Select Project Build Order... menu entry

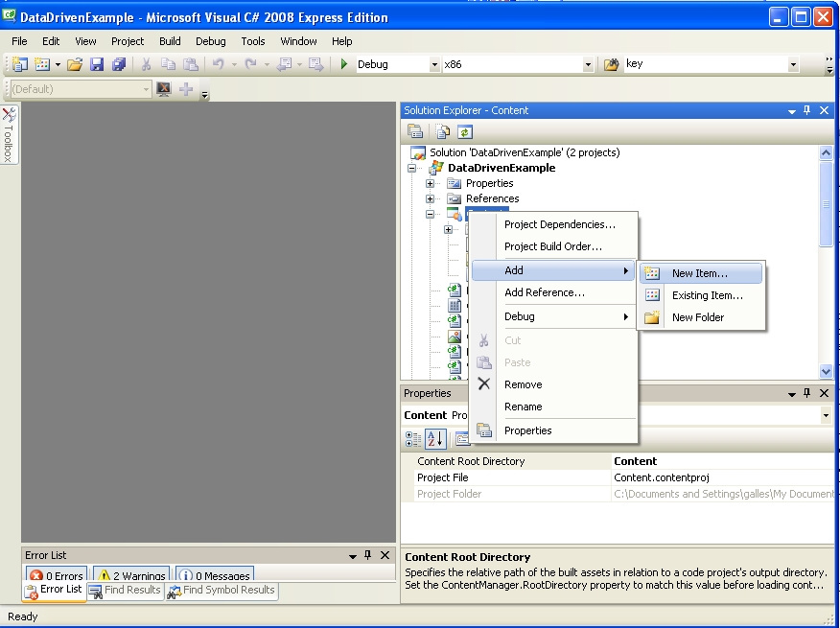(x=554, y=246)
